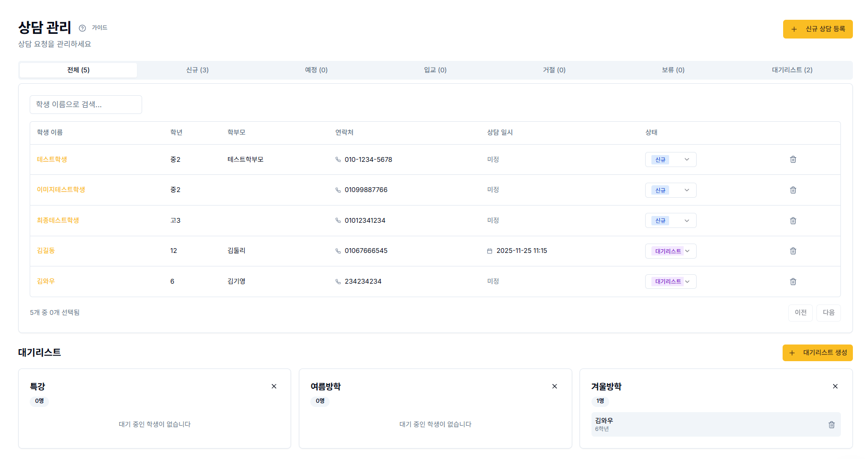Open status dropdown for 김길동
Image resolution: width=868 pixels, height=459 pixels.
pos(671,251)
